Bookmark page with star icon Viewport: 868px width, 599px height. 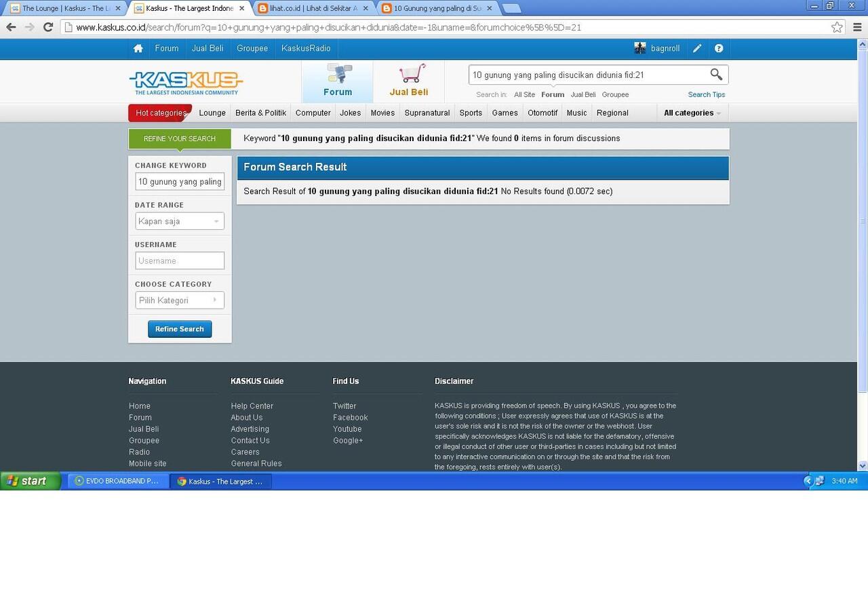[x=837, y=27]
